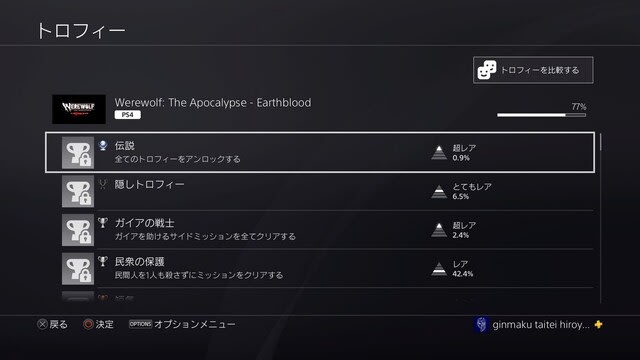This screenshot has height=360, width=640.
Task: Select the 民衆の保護 trophy entry
Action: coord(320,269)
